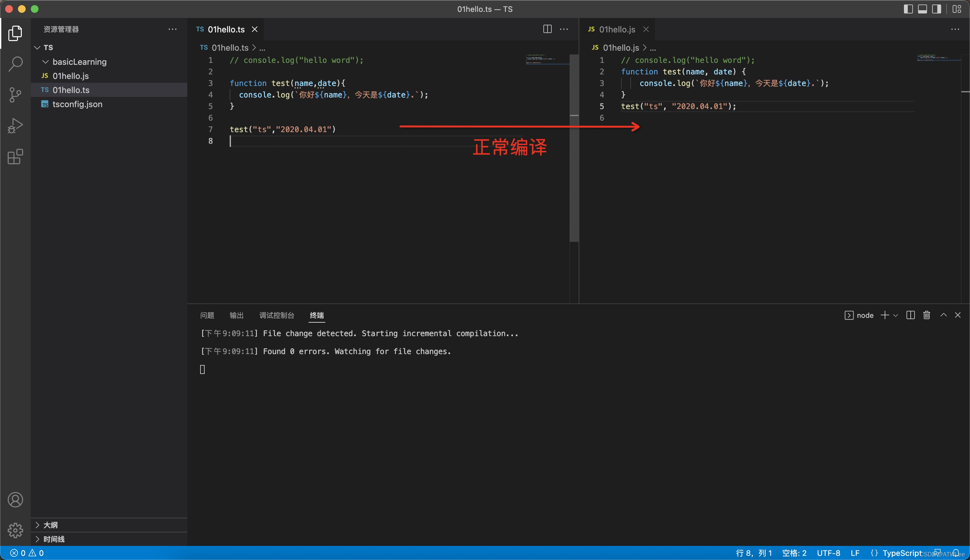Click 01hello.ts breadcrumb file name
The image size is (970, 560).
[230, 48]
